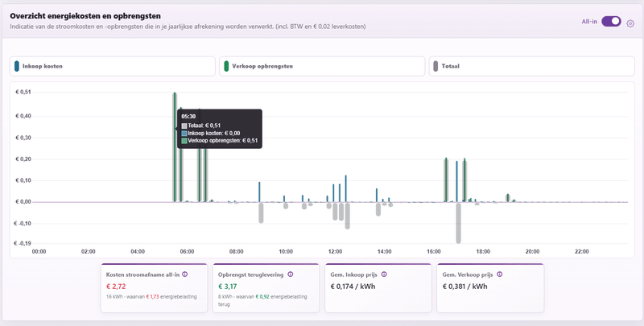This screenshot has height=326, width=644.
Task: Click the blue bar at 09:00
Action: point(259,192)
